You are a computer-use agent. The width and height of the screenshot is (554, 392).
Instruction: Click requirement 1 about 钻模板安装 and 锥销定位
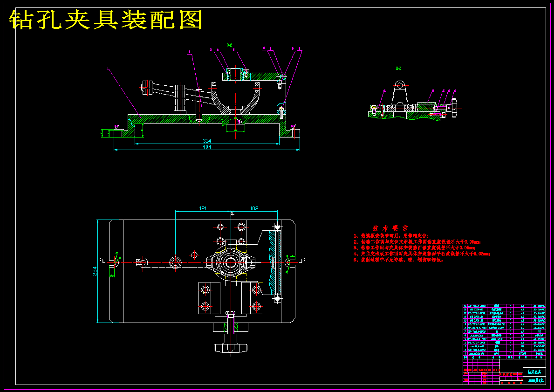click(391, 236)
